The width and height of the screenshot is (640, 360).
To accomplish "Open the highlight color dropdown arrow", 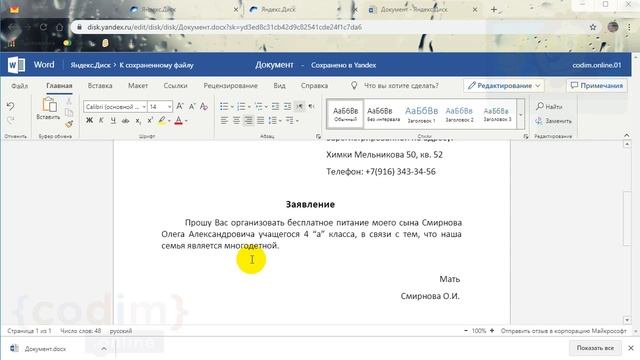I will (169, 121).
